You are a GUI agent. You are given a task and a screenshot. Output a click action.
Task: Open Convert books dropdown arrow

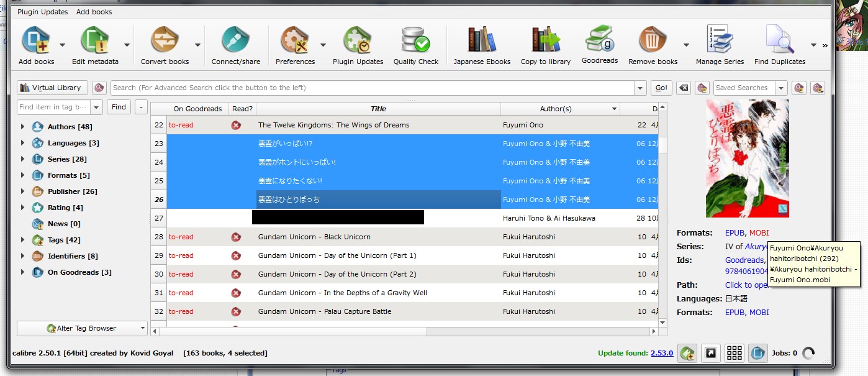click(x=197, y=45)
